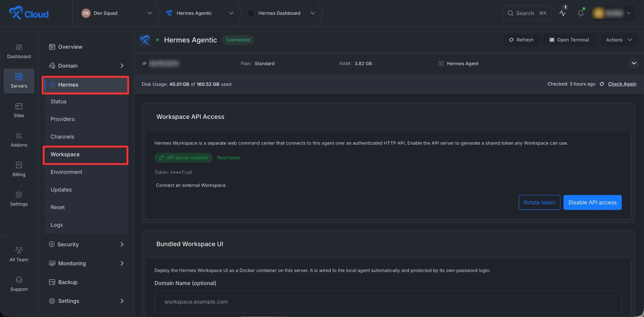
Task: Click the Domain Name input field
Action: click(388, 302)
